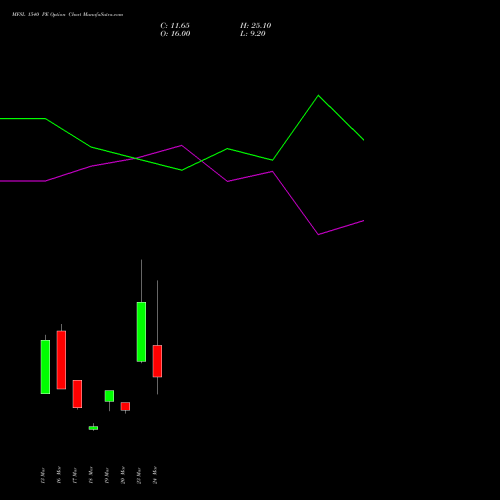
Task: Click the tall red candlestick above 16 Mar
Action: tap(61, 360)
